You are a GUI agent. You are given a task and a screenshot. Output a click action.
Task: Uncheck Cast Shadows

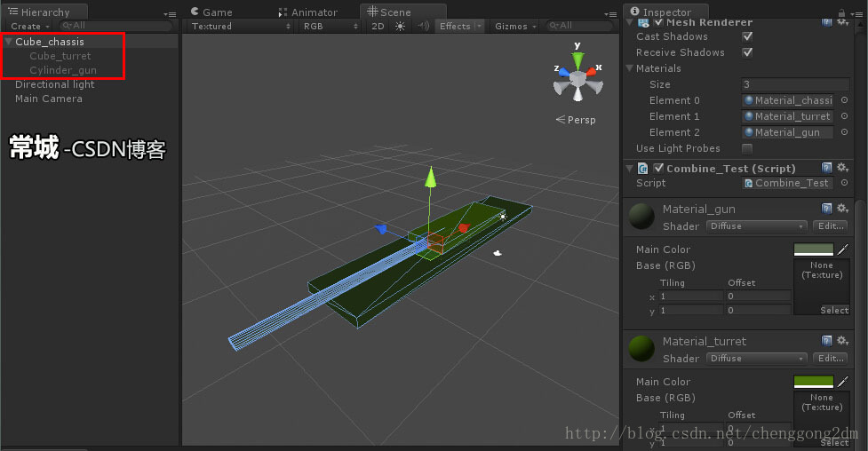pos(747,36)
